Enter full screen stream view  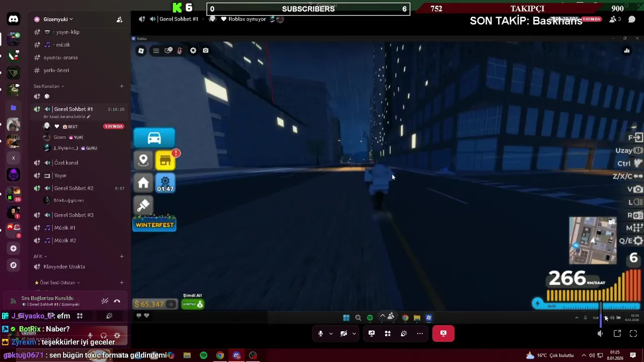pos(633,333)
